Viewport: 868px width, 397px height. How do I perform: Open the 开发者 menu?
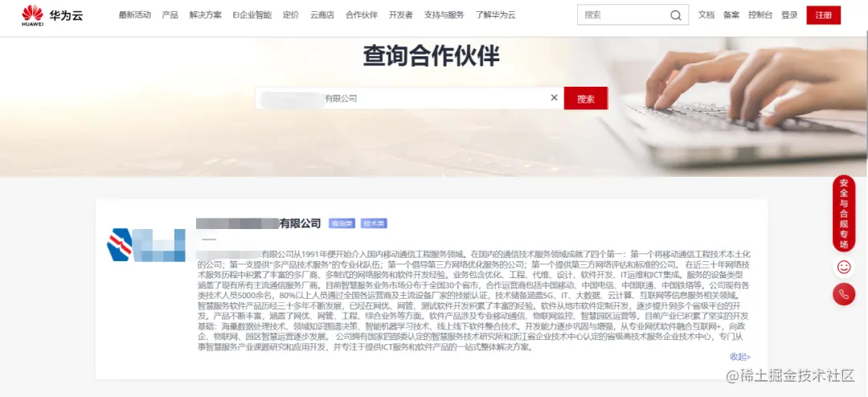pos(401,15)
